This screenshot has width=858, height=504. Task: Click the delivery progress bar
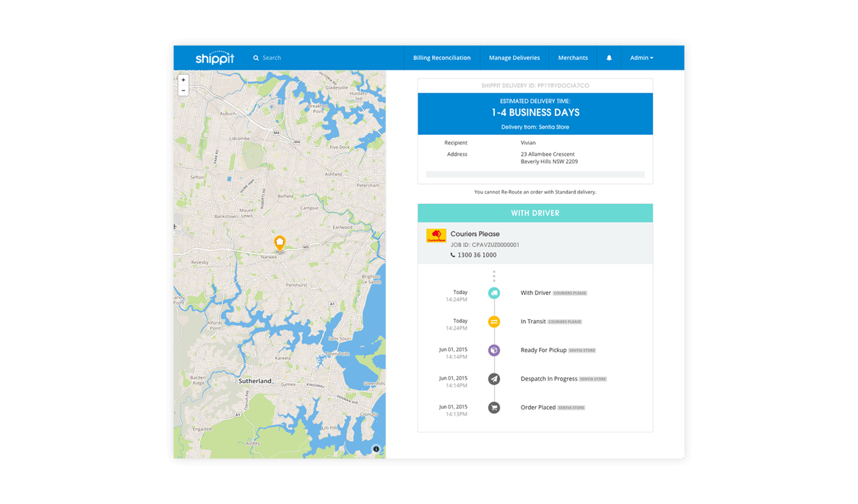pyautogui.click(x=535, y=174)
